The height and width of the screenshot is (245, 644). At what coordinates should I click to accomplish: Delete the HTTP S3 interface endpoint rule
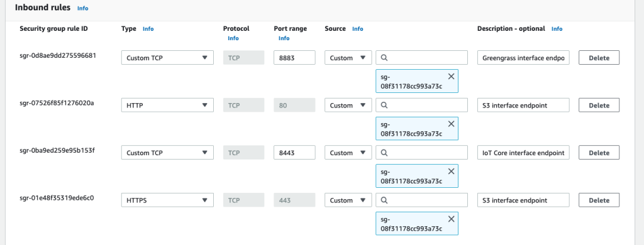click(x=599, y=105)
